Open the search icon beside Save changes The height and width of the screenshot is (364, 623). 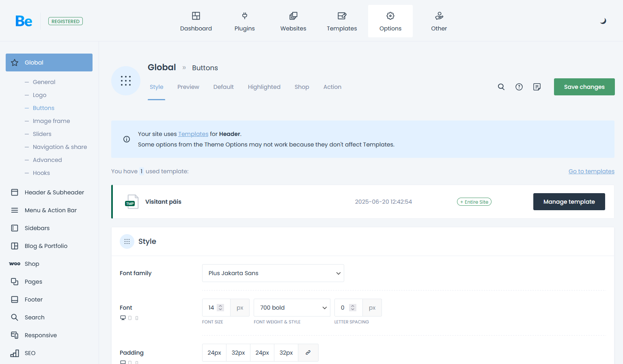tap(501, 87)
